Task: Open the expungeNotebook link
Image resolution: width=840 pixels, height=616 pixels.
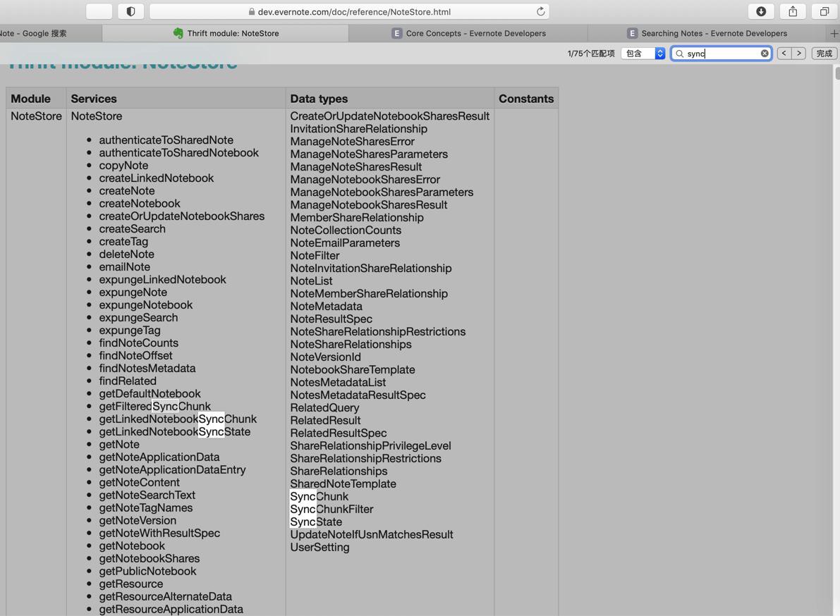Action: [x=145, y=305]
